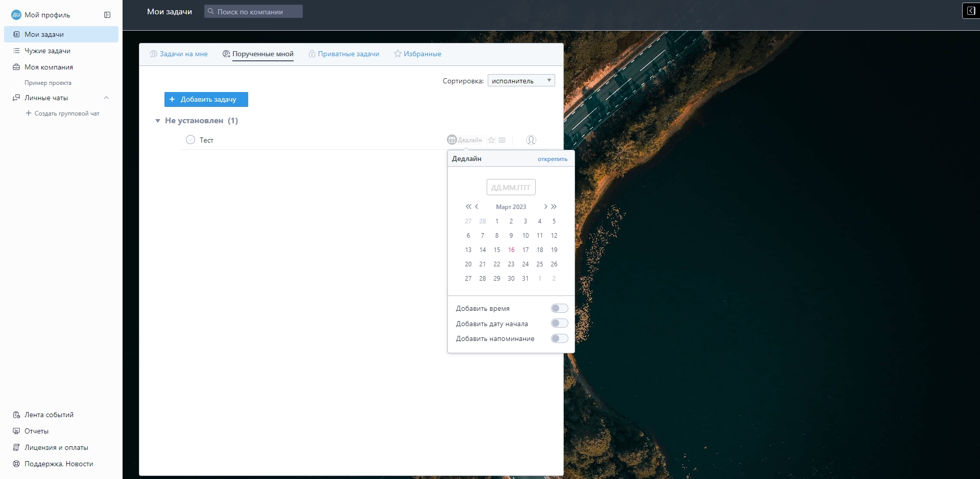Collapse Не установлен group triangle
980x479 pixels.
(158, 121)
